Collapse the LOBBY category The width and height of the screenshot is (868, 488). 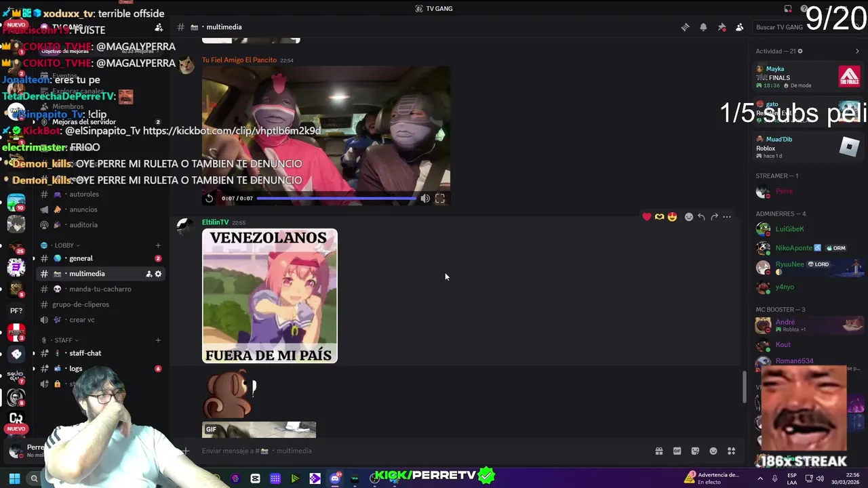60,245
